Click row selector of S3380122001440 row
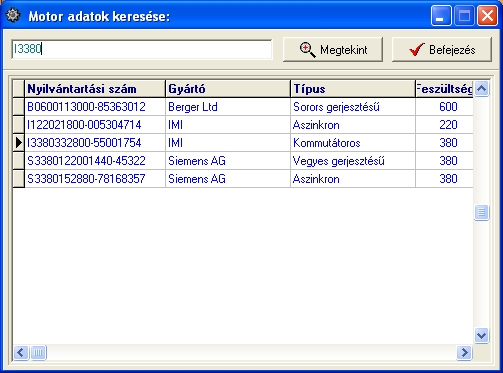The height and width of the screenshot is (373, 503). tap(19, 161)
